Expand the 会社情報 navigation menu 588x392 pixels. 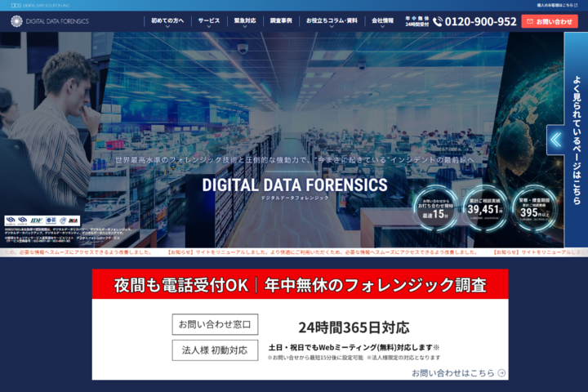point(382,21)
